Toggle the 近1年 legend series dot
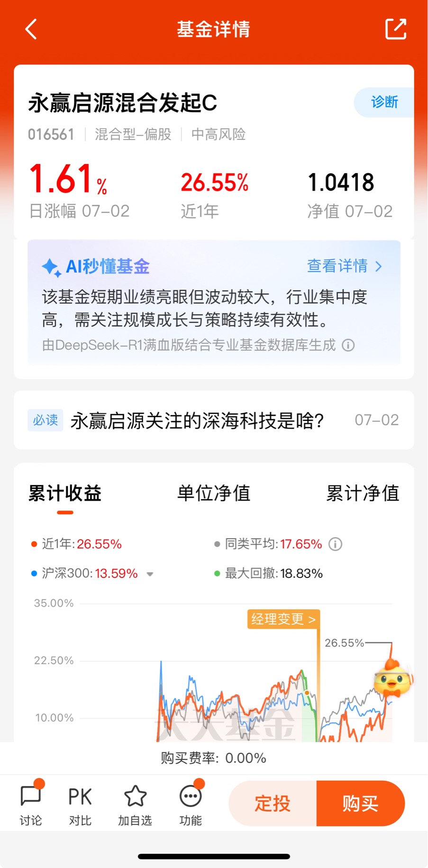This screenshot has height=868, width=428. click(34, 544)
